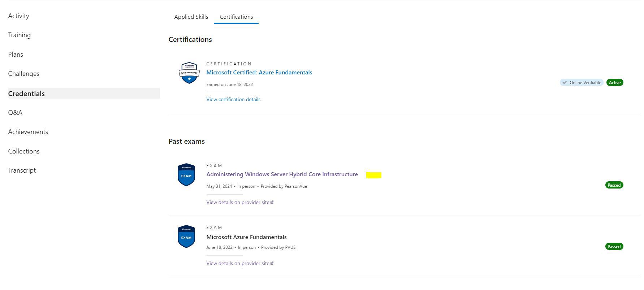Click Passed badge for Azure Fundamentals exam
This screenshot has height=290, width=644.
[614, 247]
